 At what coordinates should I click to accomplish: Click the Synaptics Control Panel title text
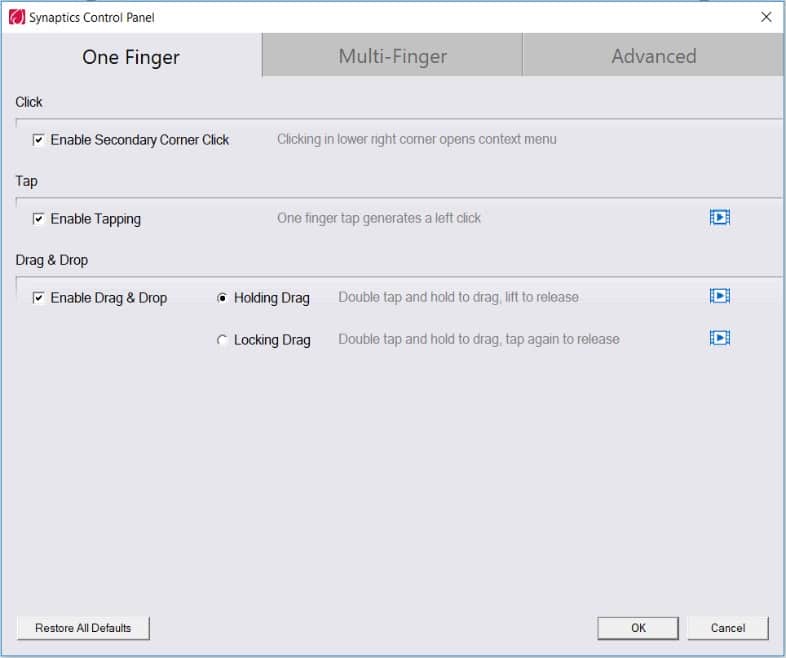pos(92,17)
